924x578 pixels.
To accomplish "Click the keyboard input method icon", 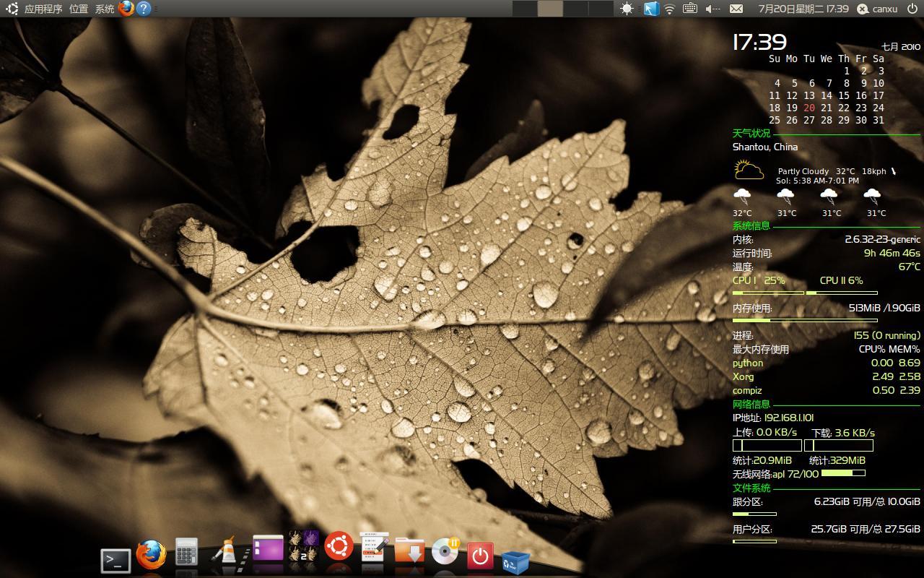I will point(690,9).
